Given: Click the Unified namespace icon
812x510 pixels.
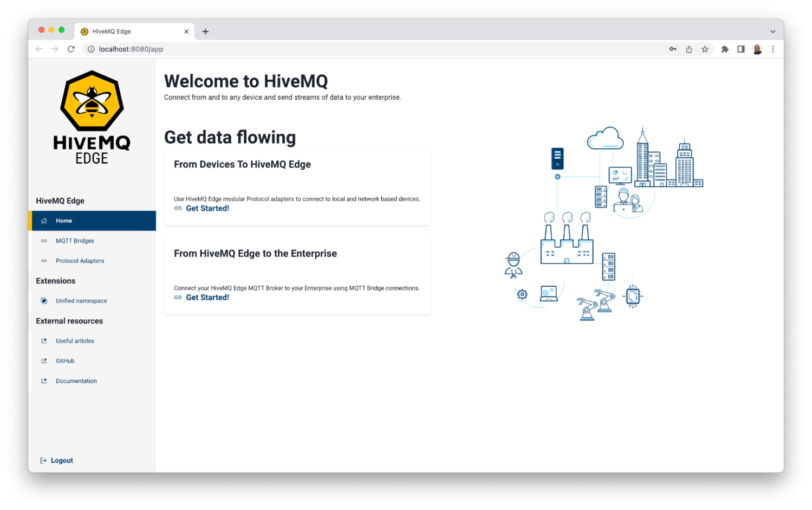Looking at the screenshot, I should pyautogui.click(x=44, y=301).
